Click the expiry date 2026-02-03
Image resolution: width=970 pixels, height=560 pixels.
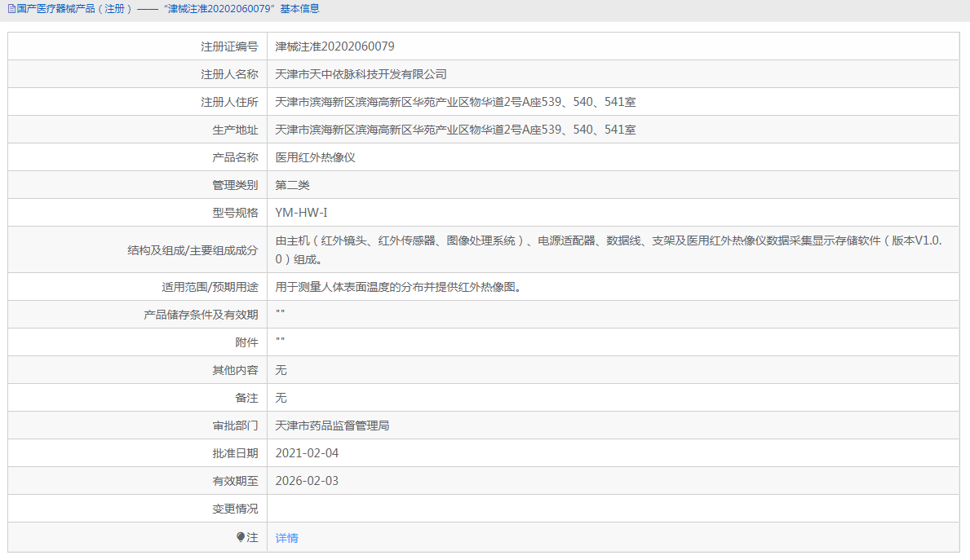(x=308, y=480)
